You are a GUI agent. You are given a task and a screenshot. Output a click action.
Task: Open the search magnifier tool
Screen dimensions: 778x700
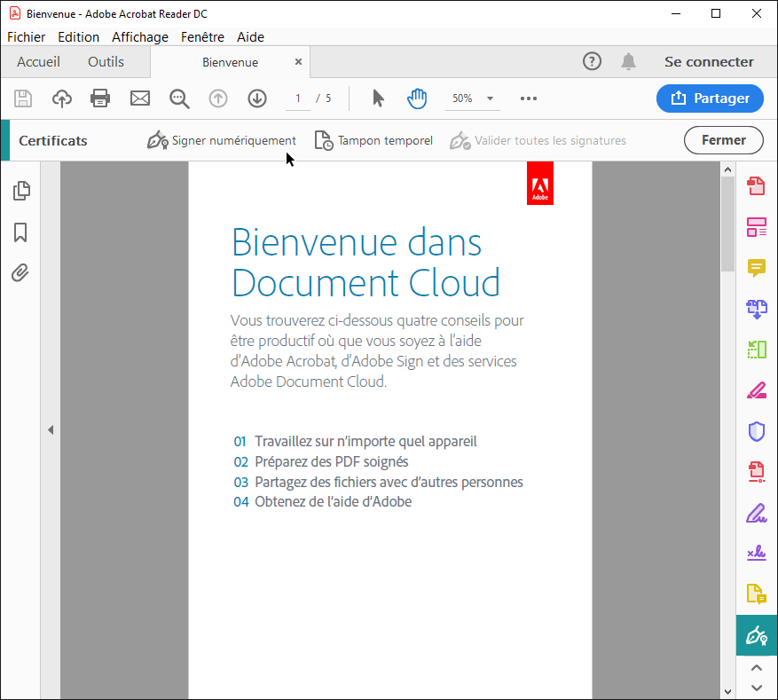[179, 98]
